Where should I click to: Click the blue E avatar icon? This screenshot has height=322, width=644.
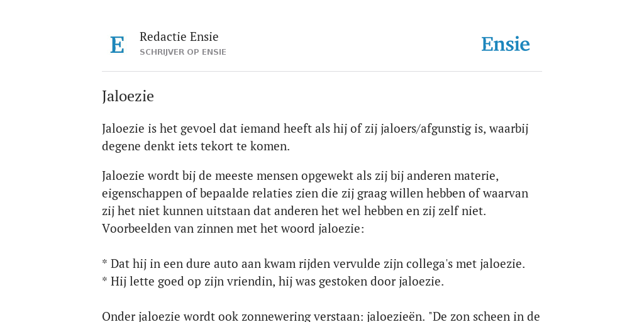117,45
